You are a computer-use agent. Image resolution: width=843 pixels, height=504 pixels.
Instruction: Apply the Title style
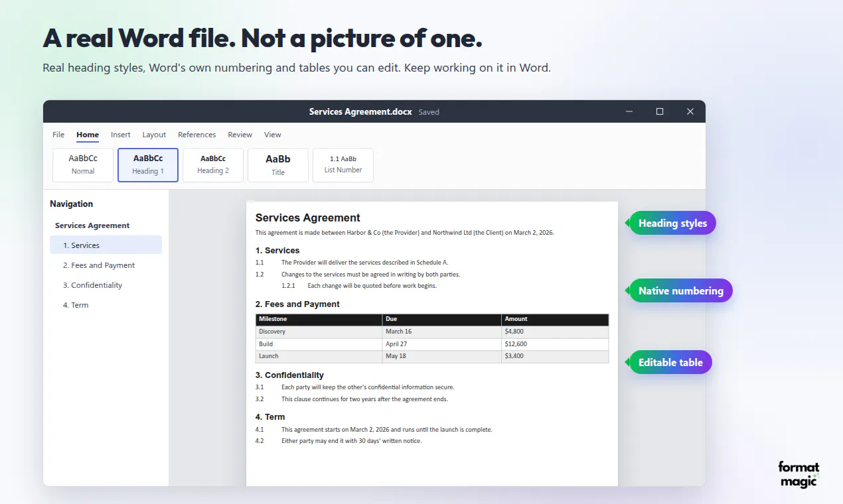[x=278, y=165]
